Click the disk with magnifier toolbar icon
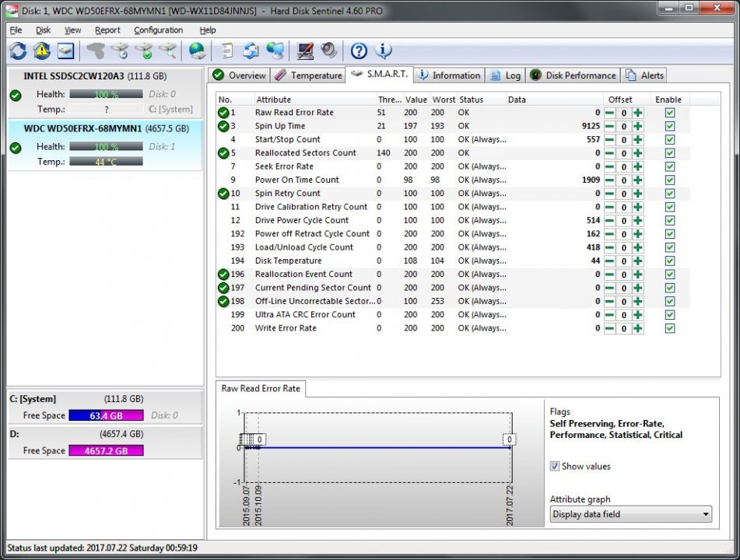This screenshot has width=740, height=560. (167, 51)
